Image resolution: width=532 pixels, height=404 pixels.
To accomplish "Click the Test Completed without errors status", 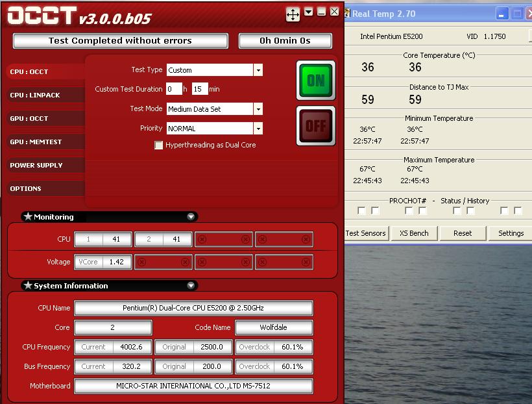I will click(x=121, y=41).
